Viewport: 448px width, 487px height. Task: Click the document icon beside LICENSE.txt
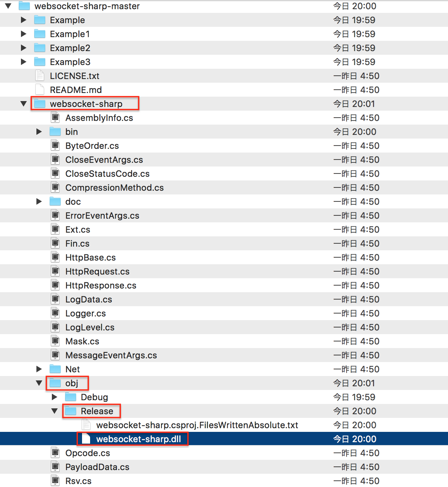tap(39, 76)
